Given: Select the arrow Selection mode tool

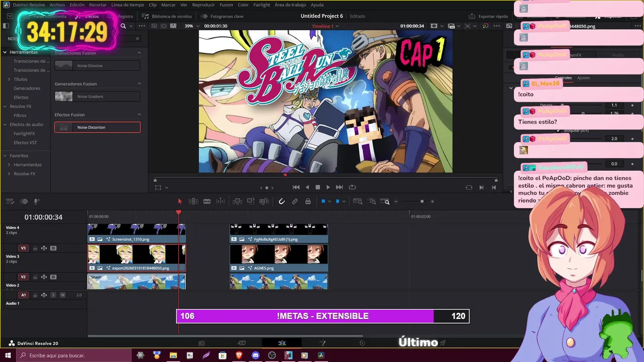Looking at the screenshot, I should [x=180, y=202].
